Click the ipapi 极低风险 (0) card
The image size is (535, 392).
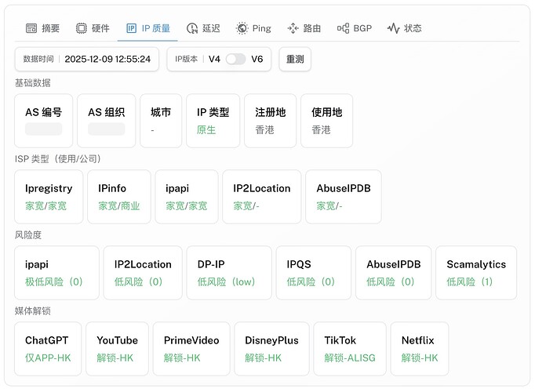coord(56,273)
